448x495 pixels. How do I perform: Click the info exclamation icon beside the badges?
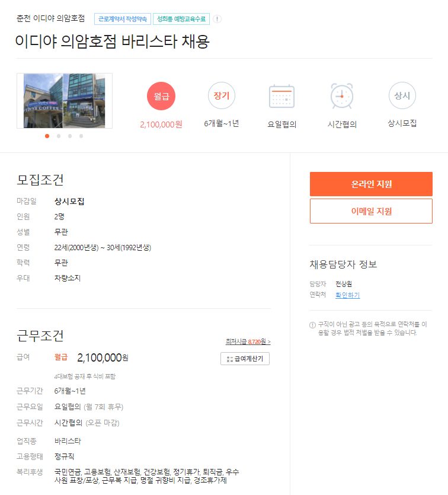pyautogui.click(x=217, y=19)
